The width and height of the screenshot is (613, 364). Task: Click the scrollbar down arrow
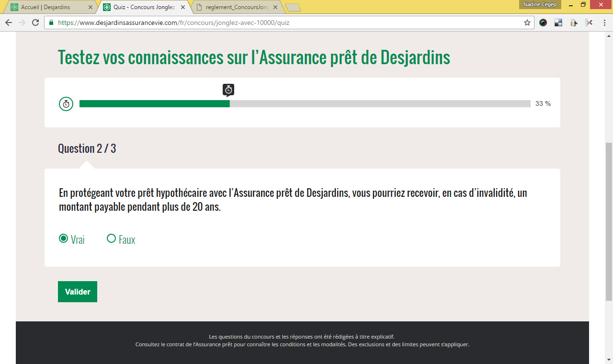point(609,359)
